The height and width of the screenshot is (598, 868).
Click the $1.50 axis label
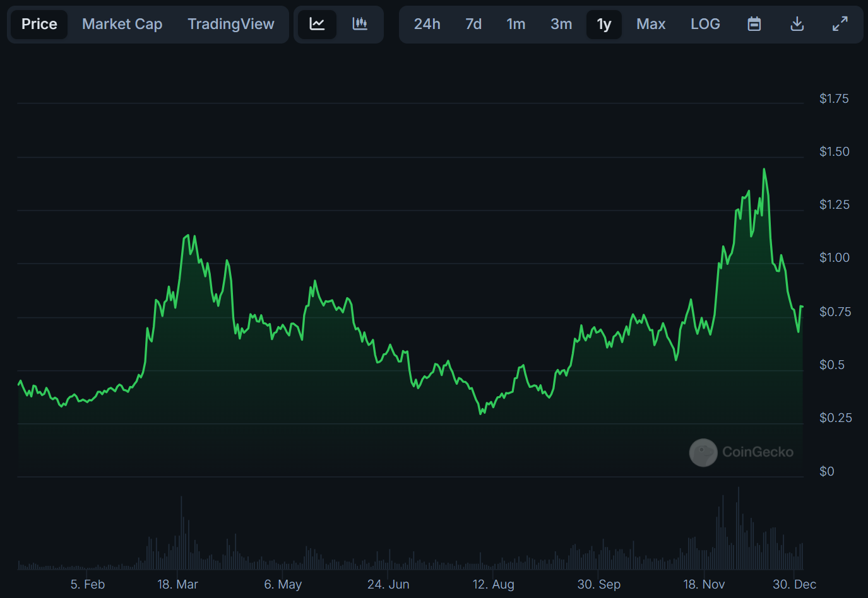834,151
